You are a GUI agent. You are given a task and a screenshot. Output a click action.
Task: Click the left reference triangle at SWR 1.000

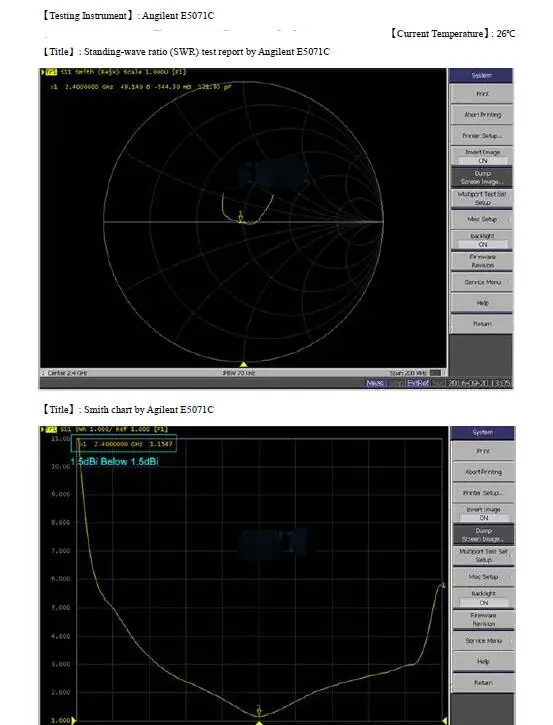[x=74, y=720]
